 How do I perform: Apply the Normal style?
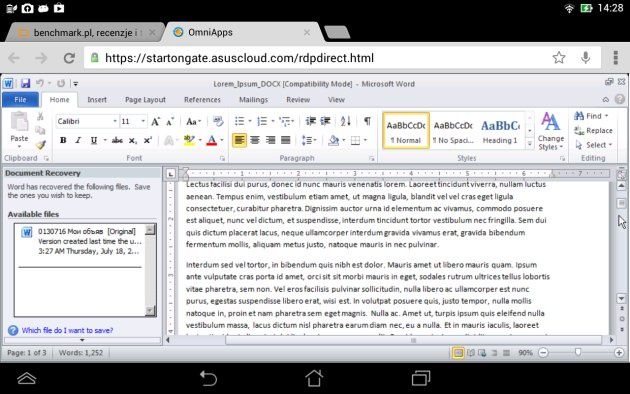click(x=406, y=131)
